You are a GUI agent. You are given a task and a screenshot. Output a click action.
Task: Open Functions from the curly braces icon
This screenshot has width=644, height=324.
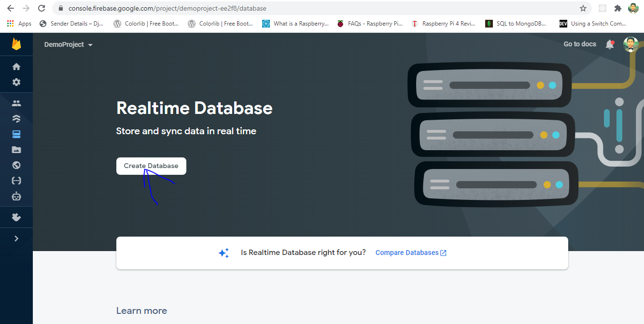tap(16, 181)
